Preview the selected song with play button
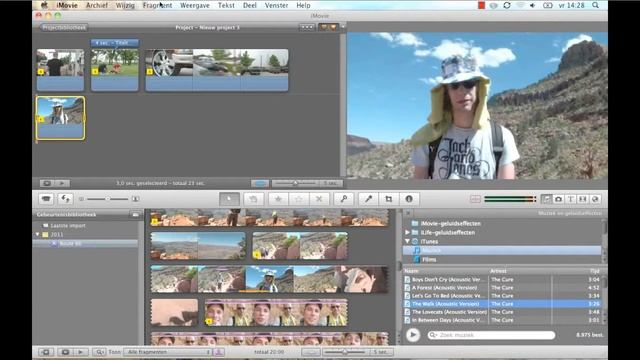The image size is (640, 360). pos(413,335)
